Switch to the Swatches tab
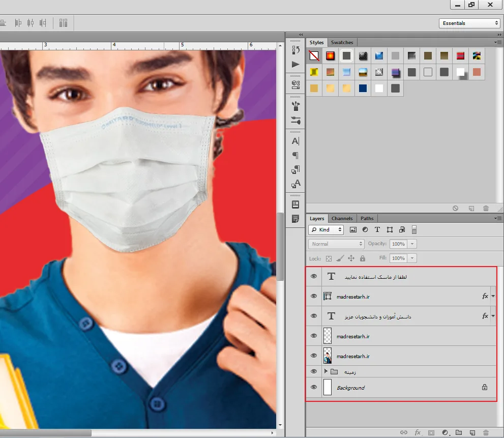Image resolution: width=504 pixels, height=438 pixels. (342, 42)
